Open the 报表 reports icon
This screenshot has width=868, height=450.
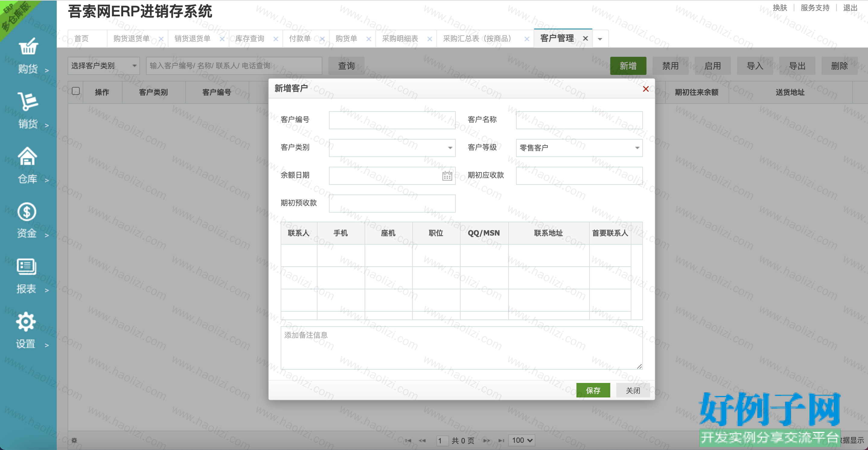pos(26,267)
